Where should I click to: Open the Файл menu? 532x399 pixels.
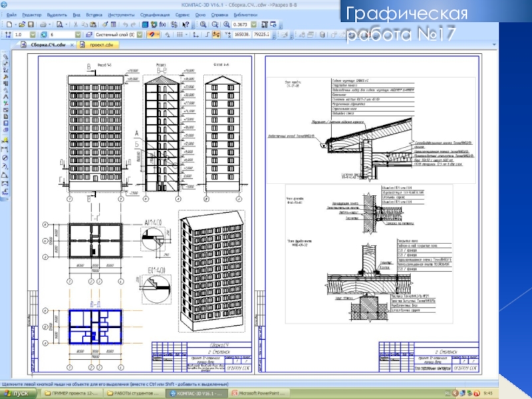(11, 14)
